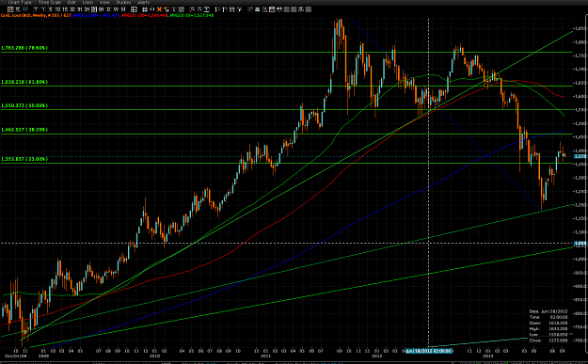Click the green MVG 50 legend label
588x364 pixels.
click(192, 15)
